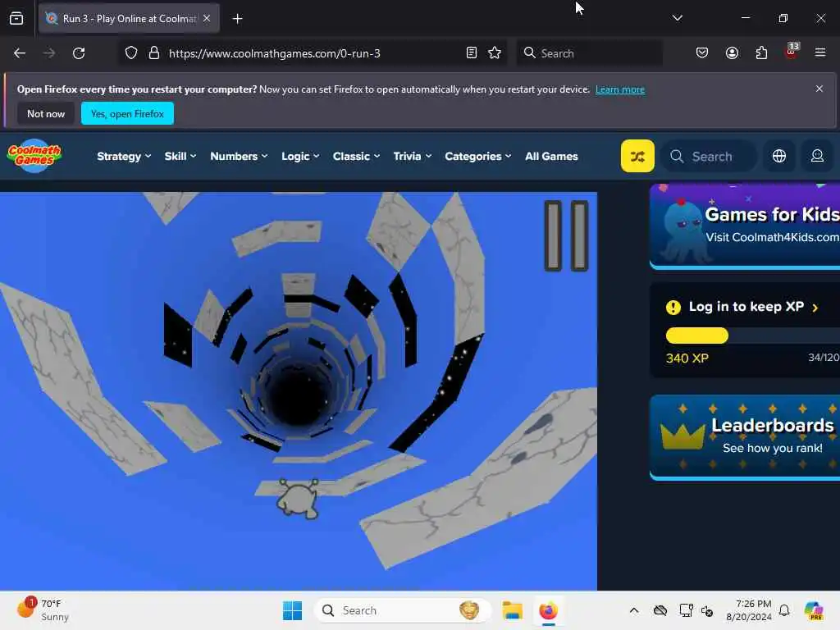
Task: Open the notifications bell in taskbar
Action: [784, 610]
